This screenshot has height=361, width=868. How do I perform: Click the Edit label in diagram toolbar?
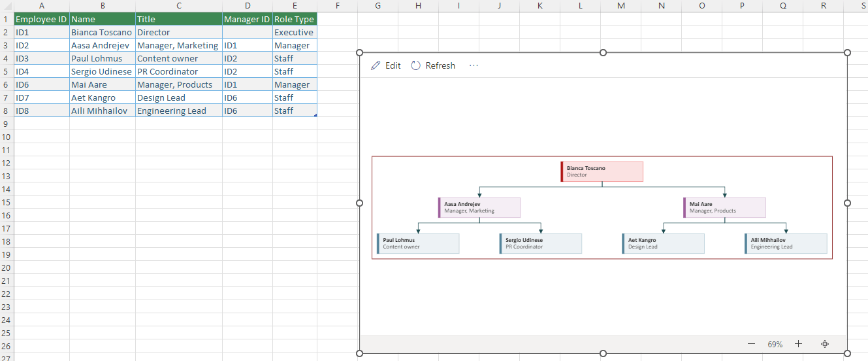[393, 65]
